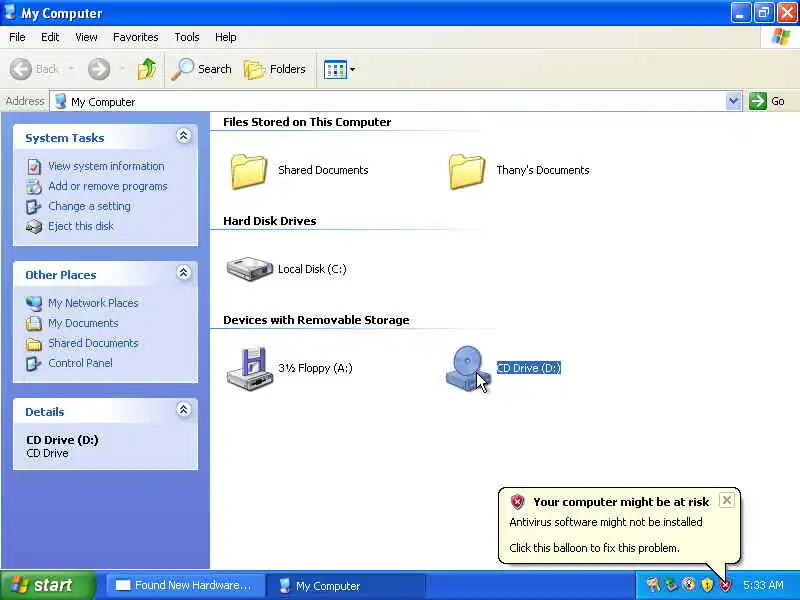Toggle the Folders pane button
800x600 pixels.
point(275,69)
